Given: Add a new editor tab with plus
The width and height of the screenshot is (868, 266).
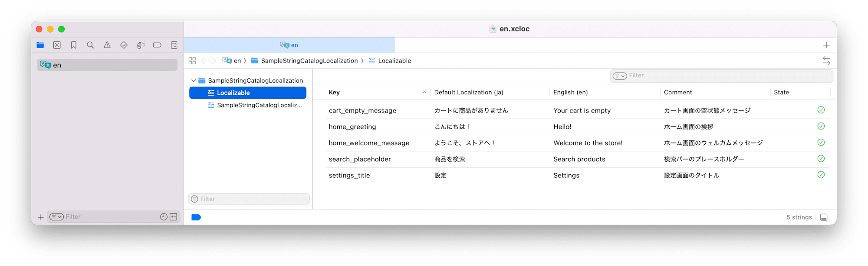Looking at the screenshot, I should (826, 45).
